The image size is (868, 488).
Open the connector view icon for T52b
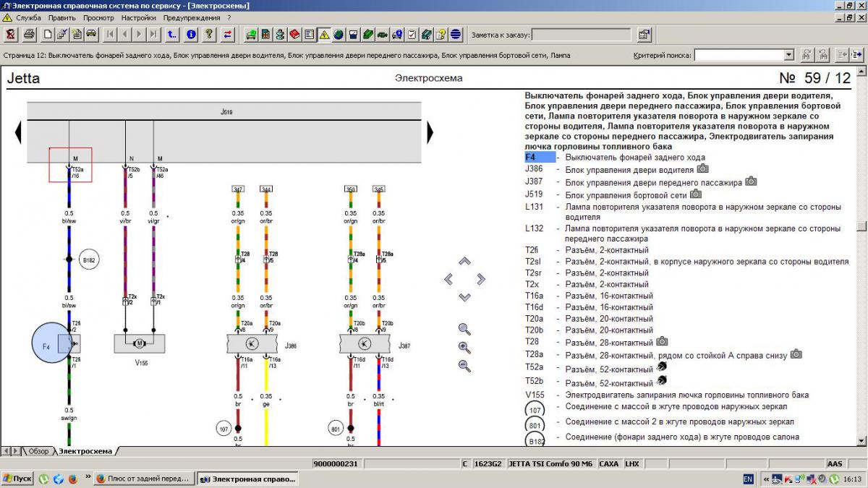click(x=661, y=381)
